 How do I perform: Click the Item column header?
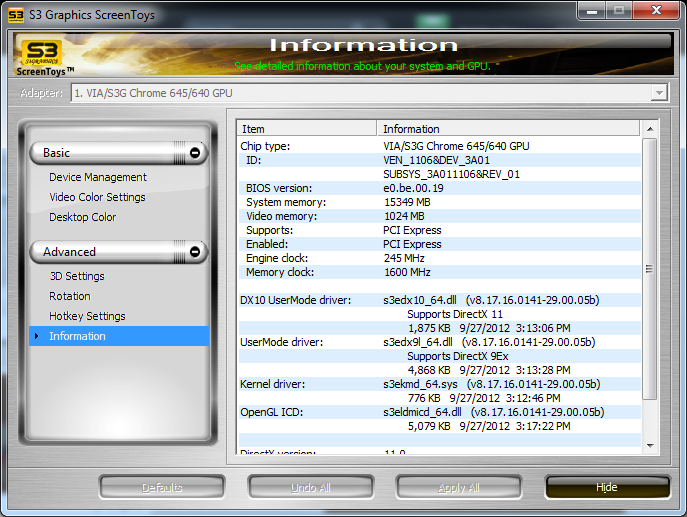[x=307, y=129]
